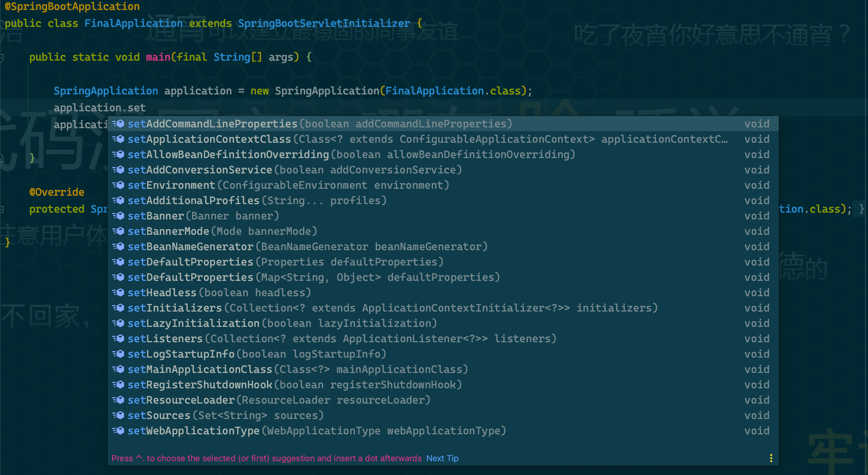Click the SpringBootServletInitializer class name

324,23
